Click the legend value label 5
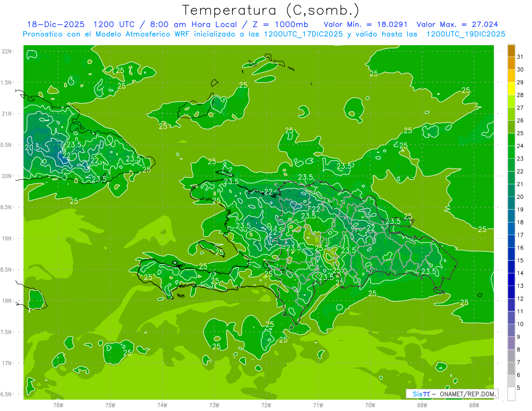This screenshot has height=411, width=532. point(519,388)
